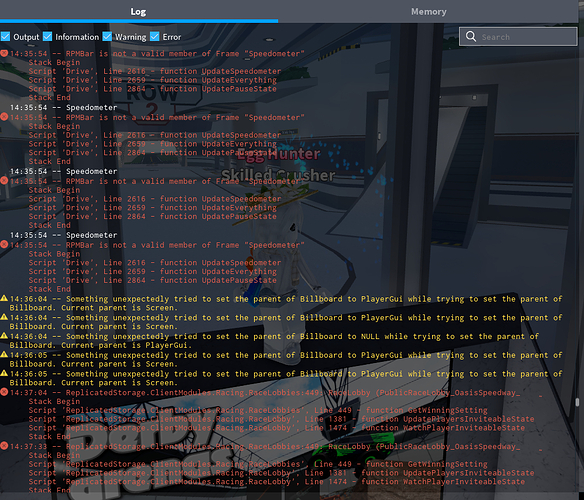
Task: Switch to the Memory tab
Action: point(429,12)
